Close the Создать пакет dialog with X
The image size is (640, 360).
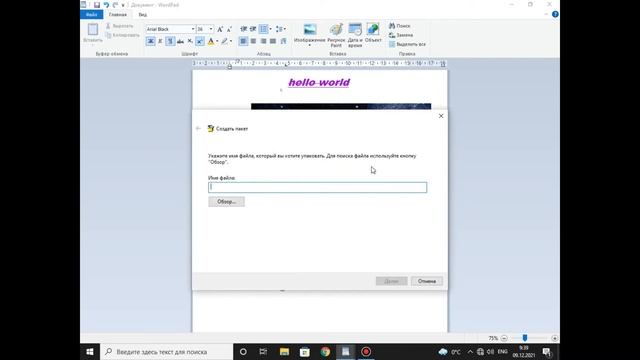coord(441,116)
